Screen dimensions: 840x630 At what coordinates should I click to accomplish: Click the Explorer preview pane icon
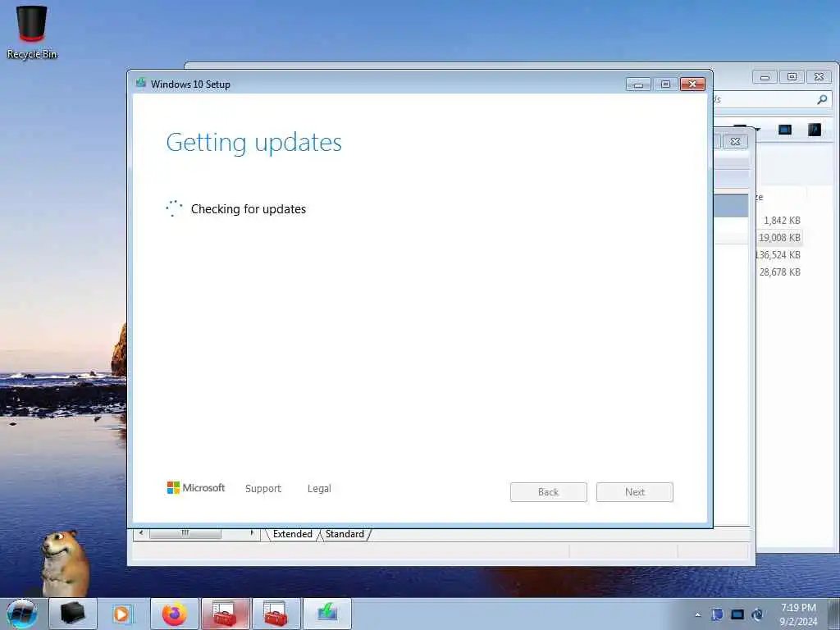[785, 130]
